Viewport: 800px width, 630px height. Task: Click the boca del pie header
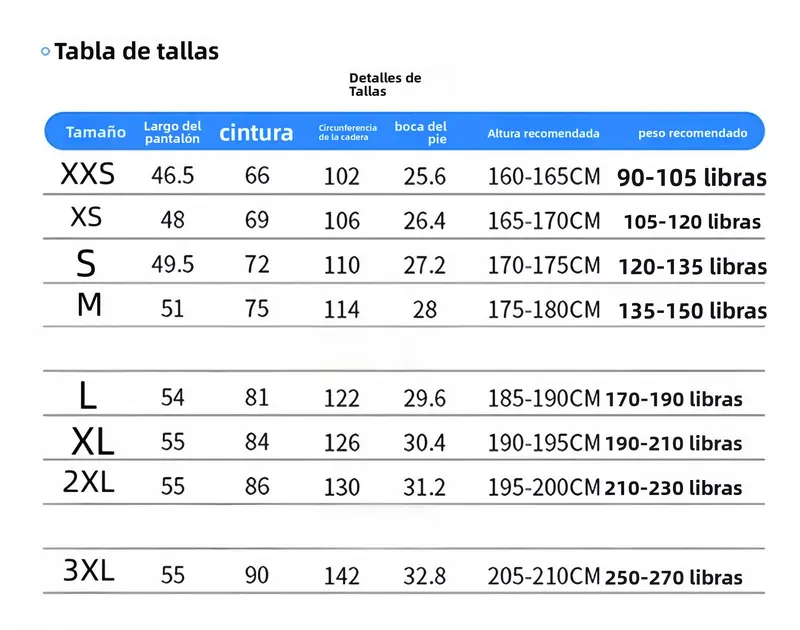coord(420,133)
